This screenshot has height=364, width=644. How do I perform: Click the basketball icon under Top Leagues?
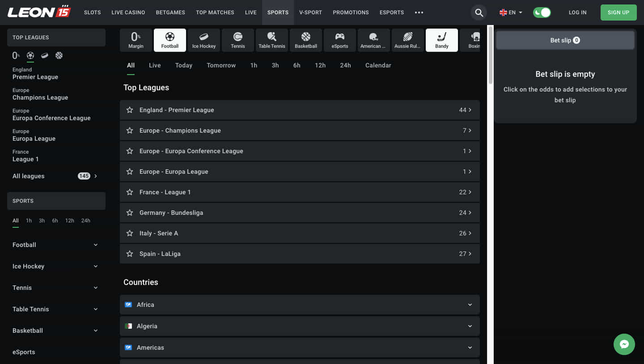(x=59, y=55)
